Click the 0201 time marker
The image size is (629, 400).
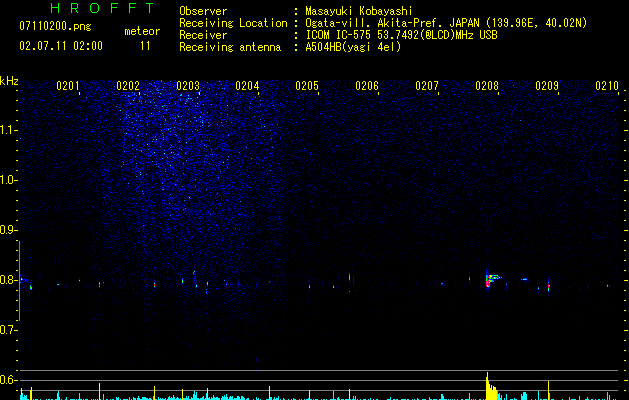(68, 85)
